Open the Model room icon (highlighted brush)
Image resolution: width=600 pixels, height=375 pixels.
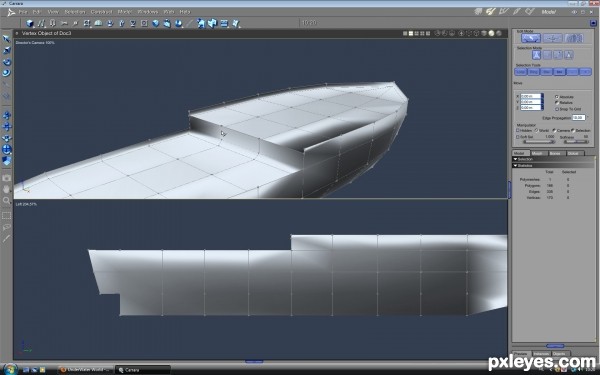click(491, 12)
